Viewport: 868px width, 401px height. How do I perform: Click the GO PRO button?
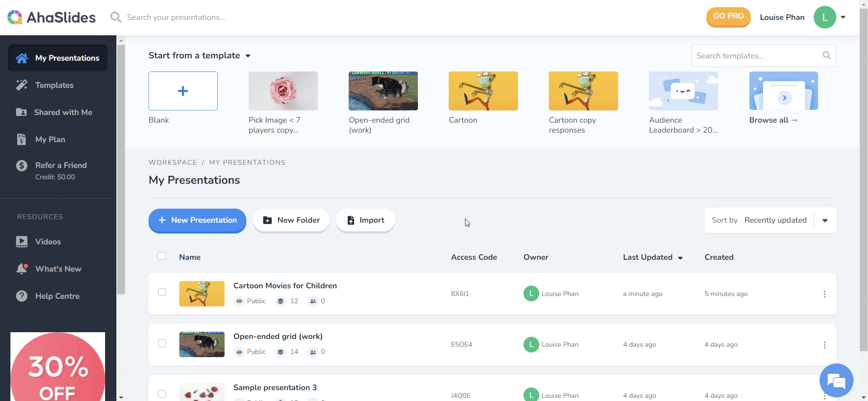(x=728, y=17)
